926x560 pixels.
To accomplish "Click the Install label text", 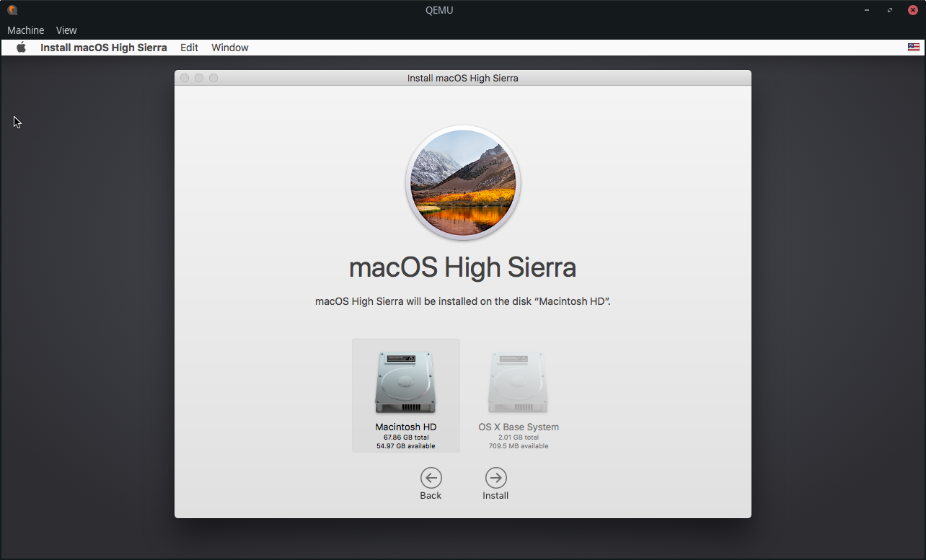I will point(495,496).
